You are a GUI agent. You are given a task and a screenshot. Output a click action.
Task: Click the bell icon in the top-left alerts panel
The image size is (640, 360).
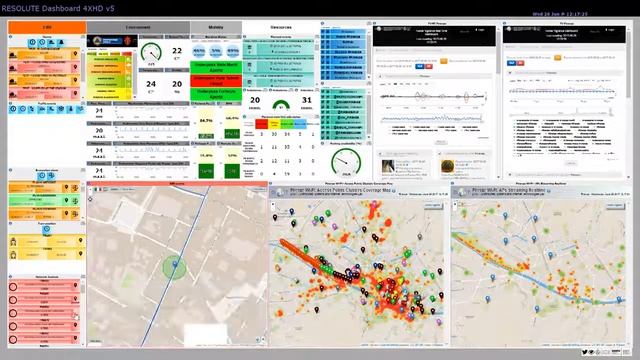click(x=61, y=42)
